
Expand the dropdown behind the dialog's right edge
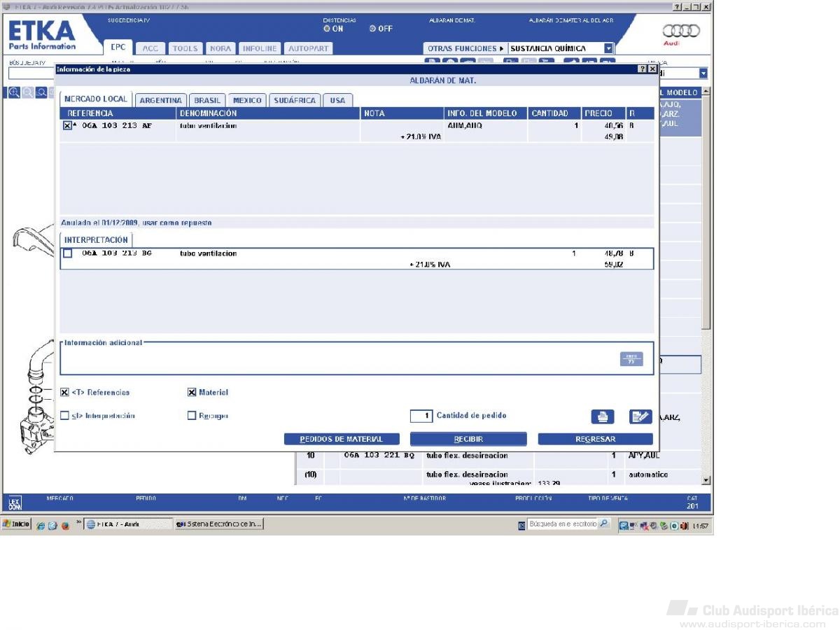pyautogui.click(x=703, y=73)
